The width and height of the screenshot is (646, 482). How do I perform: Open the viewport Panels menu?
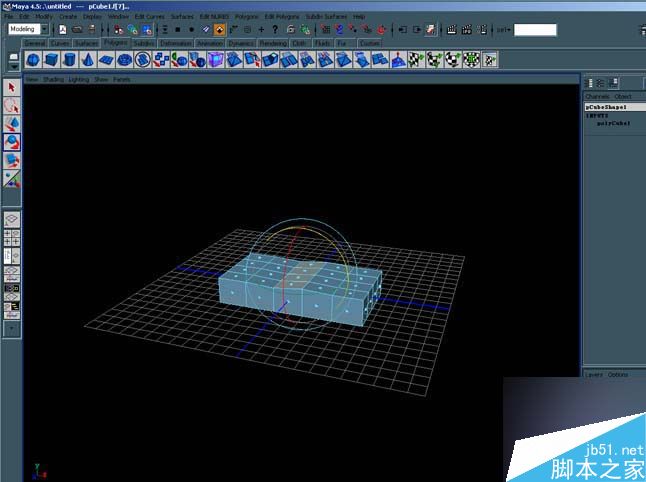122,79
